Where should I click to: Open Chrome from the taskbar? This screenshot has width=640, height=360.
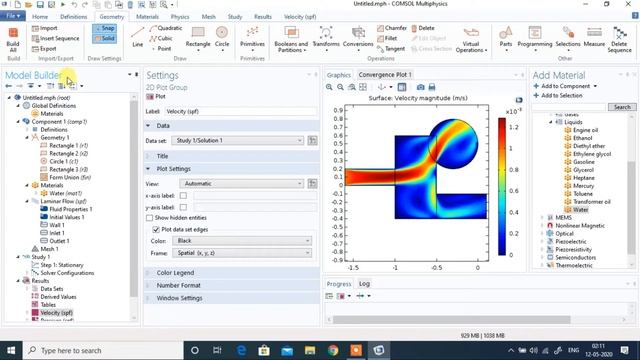tap(333, 351)
